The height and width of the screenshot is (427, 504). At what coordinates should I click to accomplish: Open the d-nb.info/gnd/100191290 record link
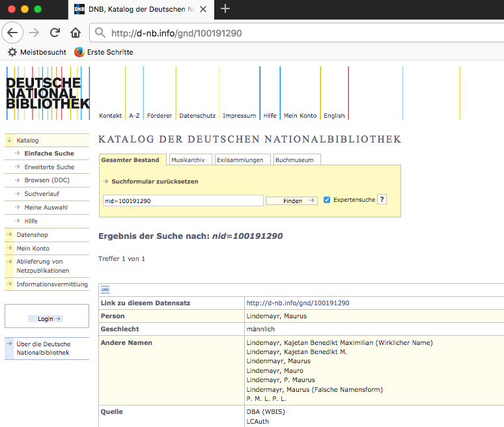click(298, 303)
